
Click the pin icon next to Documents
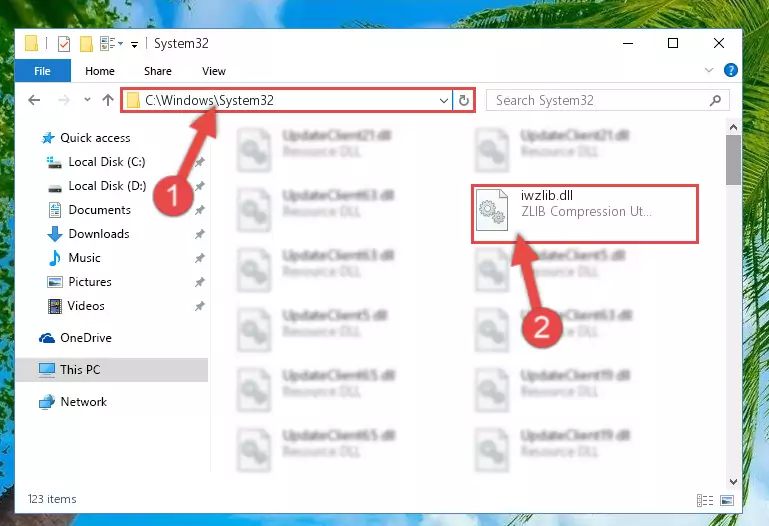click(x=200, y=210)
